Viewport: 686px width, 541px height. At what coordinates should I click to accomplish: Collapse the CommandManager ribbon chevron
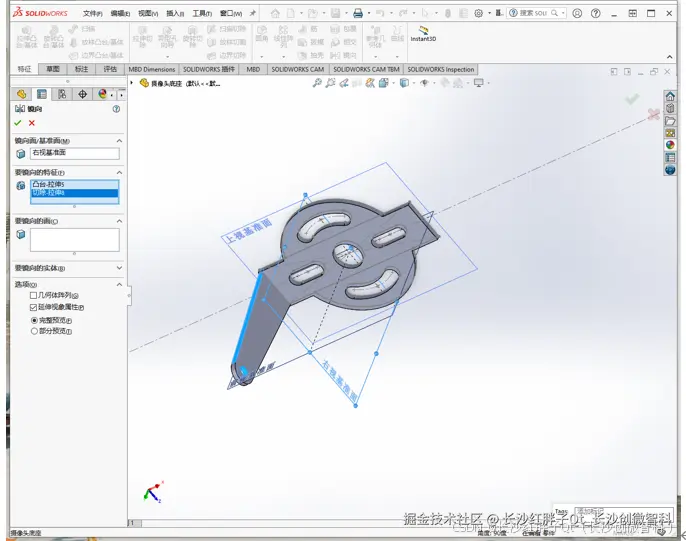669,57
